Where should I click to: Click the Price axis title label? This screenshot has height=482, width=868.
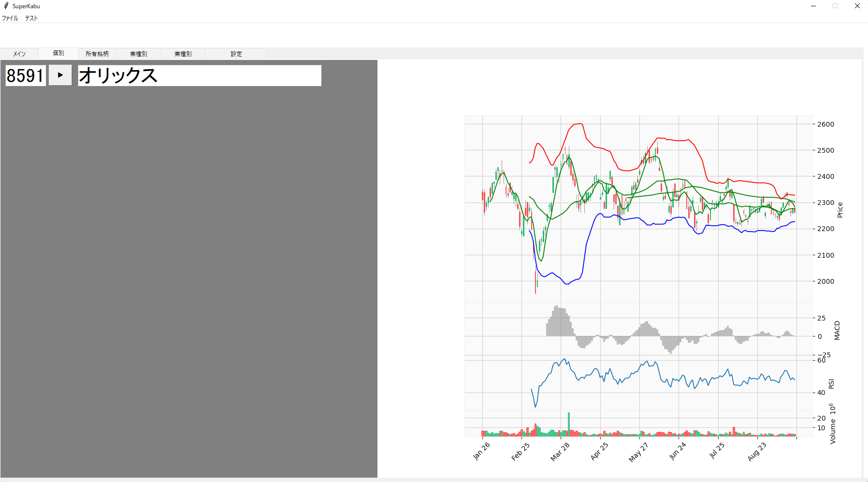(x=840, y=210)
